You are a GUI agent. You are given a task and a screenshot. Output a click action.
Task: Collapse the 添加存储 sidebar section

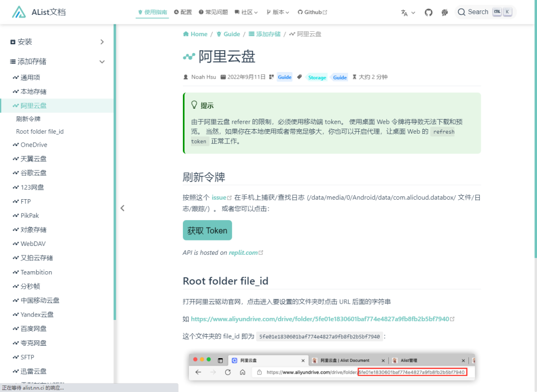[57, 62]
